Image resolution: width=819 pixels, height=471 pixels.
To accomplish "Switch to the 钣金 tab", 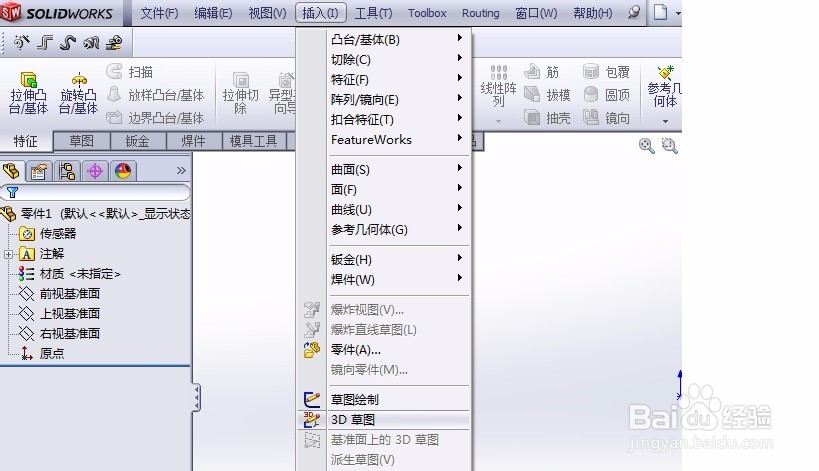I will coord(138,141).
